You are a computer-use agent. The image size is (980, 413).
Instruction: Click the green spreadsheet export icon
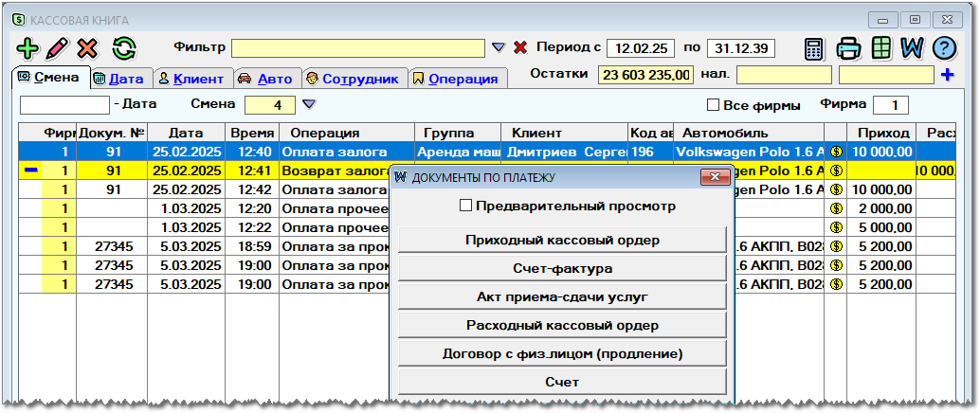click(x=881, y=48)
